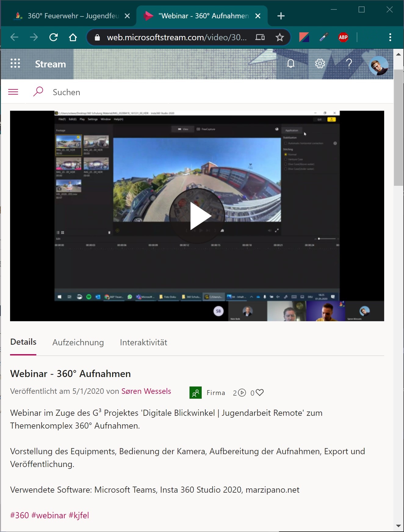Click the Stream home logo text

(50, 64)
